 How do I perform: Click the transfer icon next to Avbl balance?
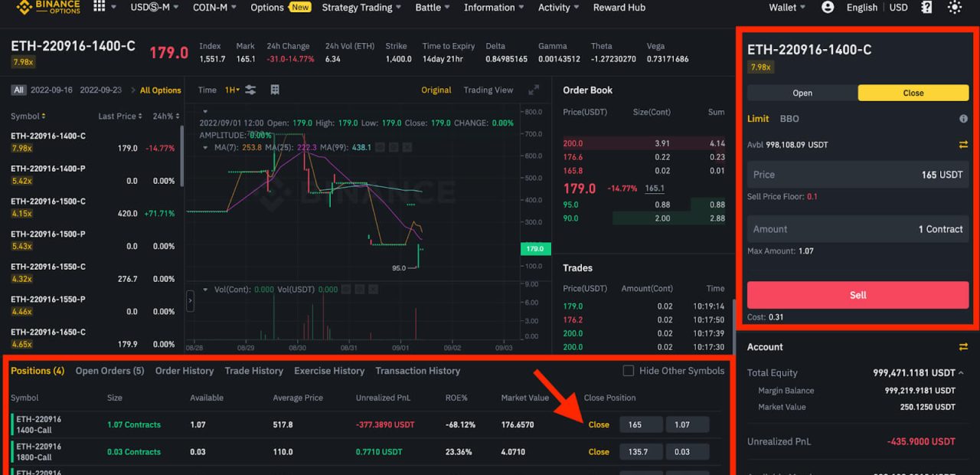(963, 144)
